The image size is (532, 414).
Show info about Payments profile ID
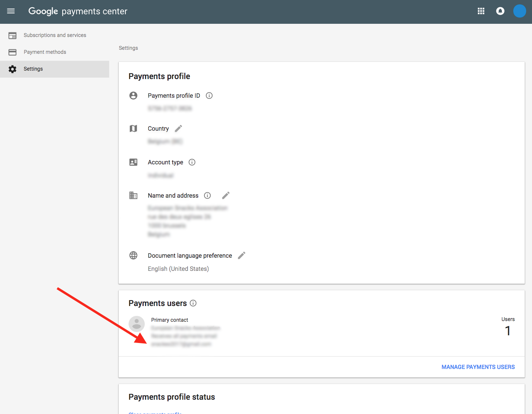point(209,96)
